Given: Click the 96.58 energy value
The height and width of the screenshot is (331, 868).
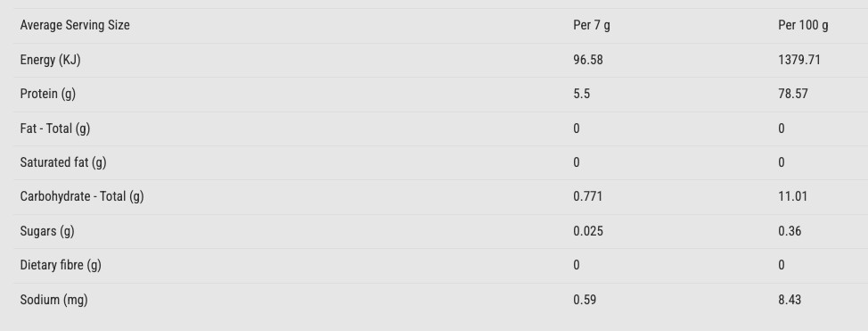Looking at the screenshot, I should click(x=588, y=60).
